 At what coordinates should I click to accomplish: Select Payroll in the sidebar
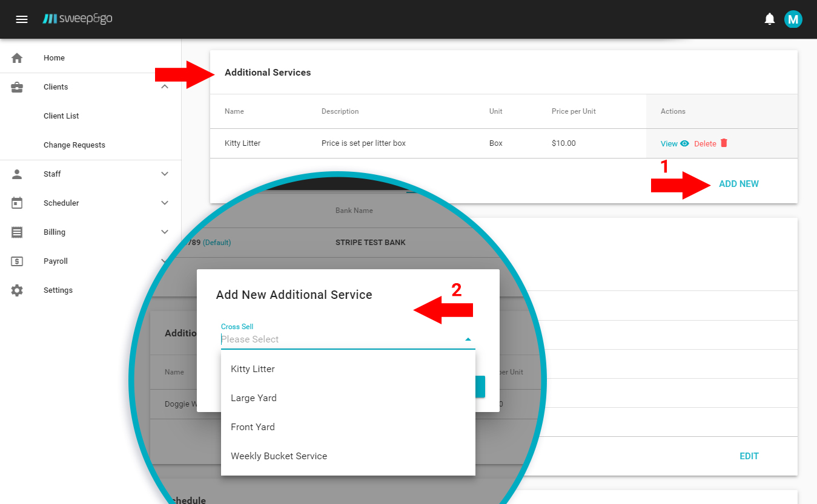pyautogui.click(x=56, y=261)
